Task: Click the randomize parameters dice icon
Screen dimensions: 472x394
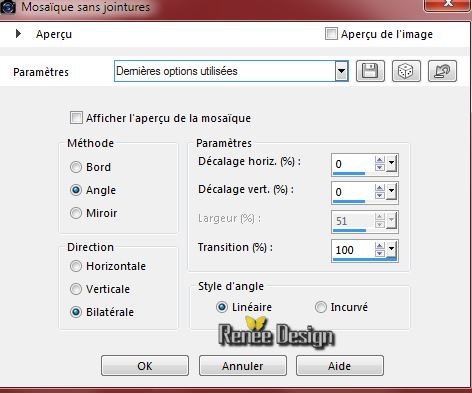Action: (x=406, y=71)
